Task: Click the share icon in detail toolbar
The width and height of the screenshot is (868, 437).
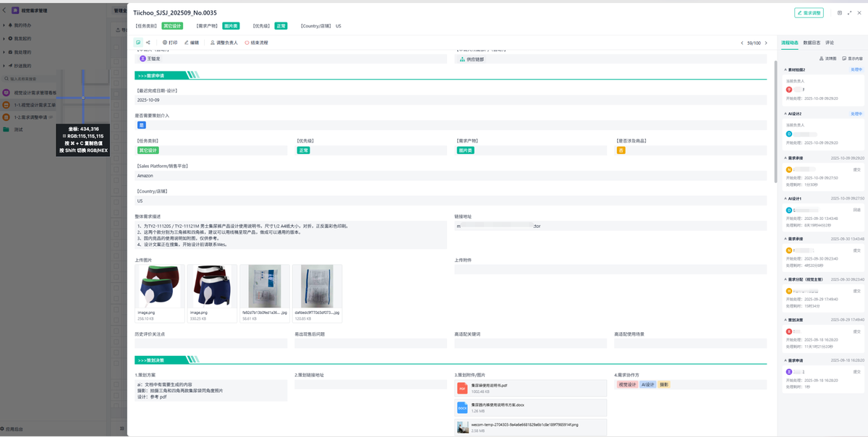Action: point(148,43)
